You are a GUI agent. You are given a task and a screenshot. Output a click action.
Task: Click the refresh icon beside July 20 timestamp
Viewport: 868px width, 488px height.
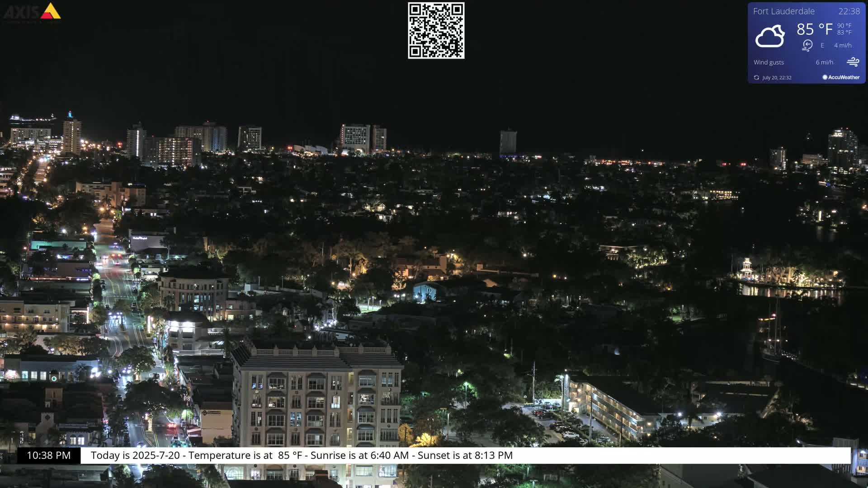tap(756, 77)
